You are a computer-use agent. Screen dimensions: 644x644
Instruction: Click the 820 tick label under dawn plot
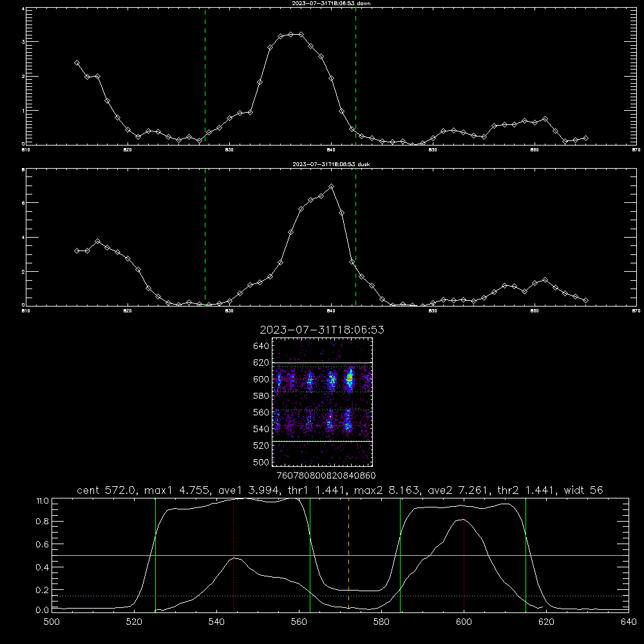[128, 150]
